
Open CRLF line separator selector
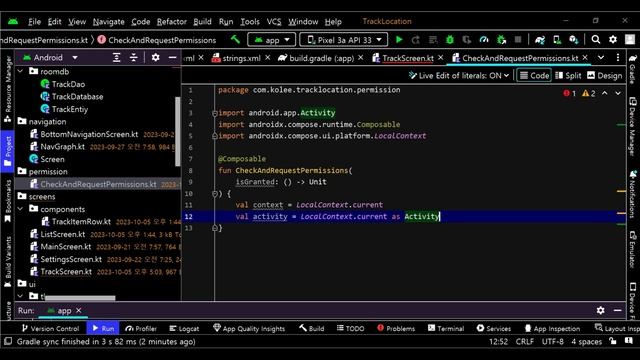pyautogui.click(x=524, y=342)
